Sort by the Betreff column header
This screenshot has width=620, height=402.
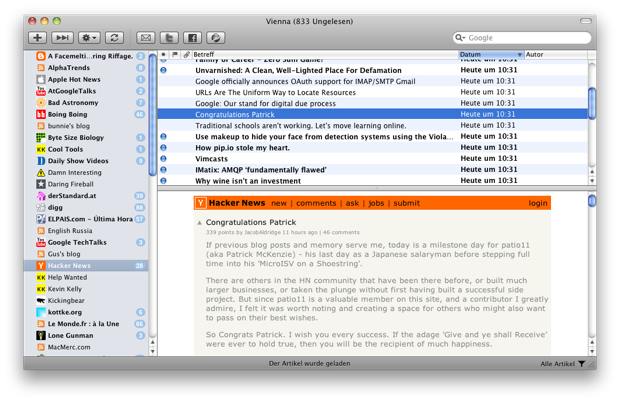pos(324,55)
